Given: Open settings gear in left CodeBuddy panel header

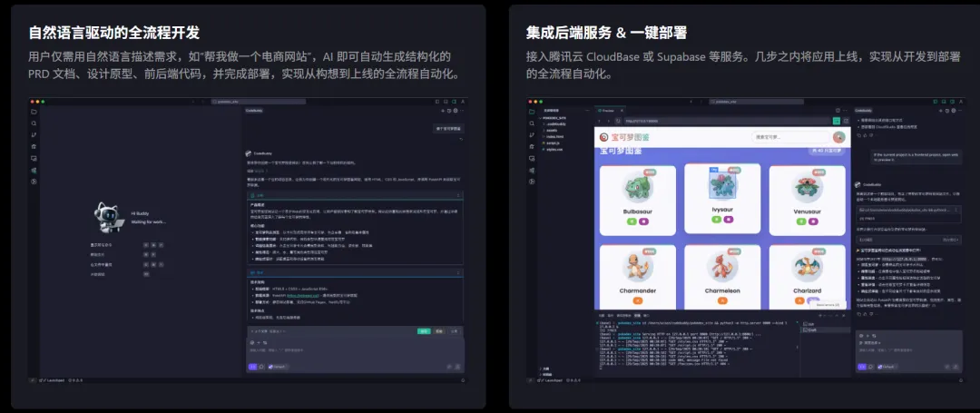Looking at the screenshot, I should [x=456, y=111].
